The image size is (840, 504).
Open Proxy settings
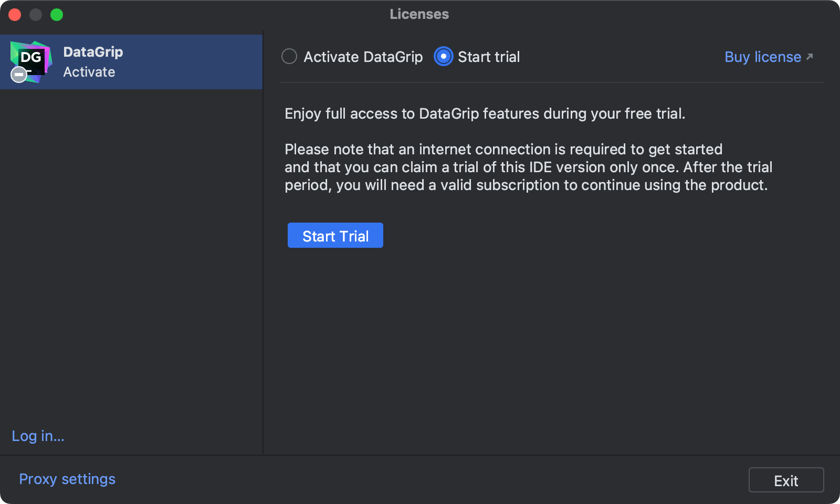coord(67,479)
